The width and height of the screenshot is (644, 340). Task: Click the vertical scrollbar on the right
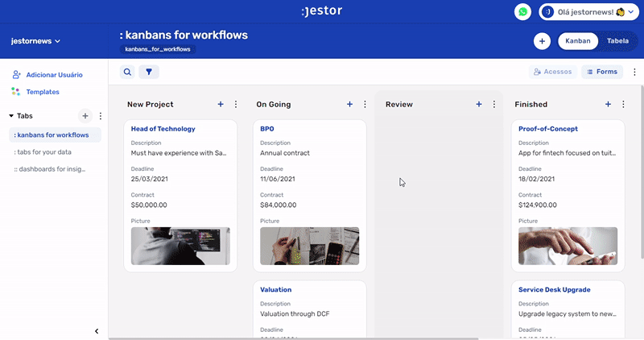642,172
